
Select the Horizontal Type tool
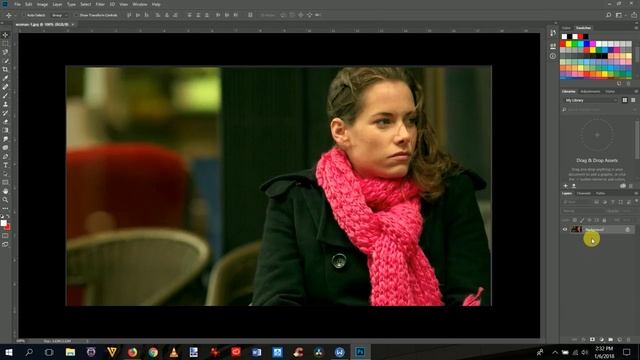point(5,165)
